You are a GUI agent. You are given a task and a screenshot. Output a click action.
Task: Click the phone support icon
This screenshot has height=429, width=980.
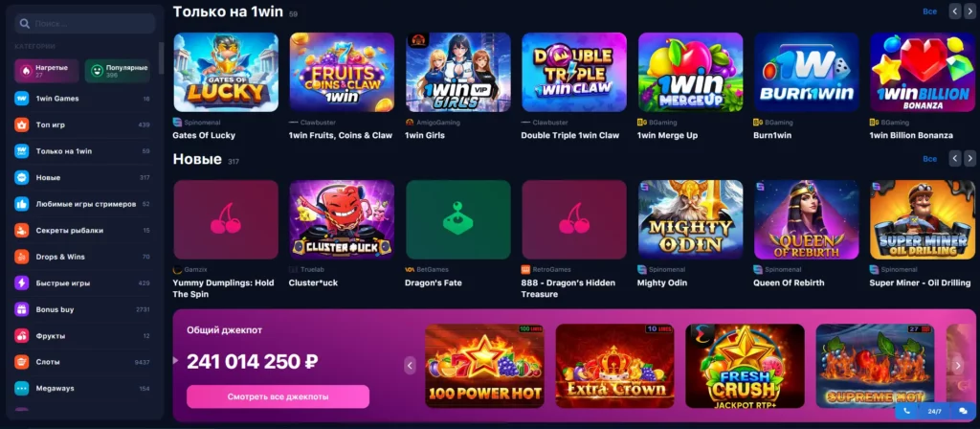906,411
